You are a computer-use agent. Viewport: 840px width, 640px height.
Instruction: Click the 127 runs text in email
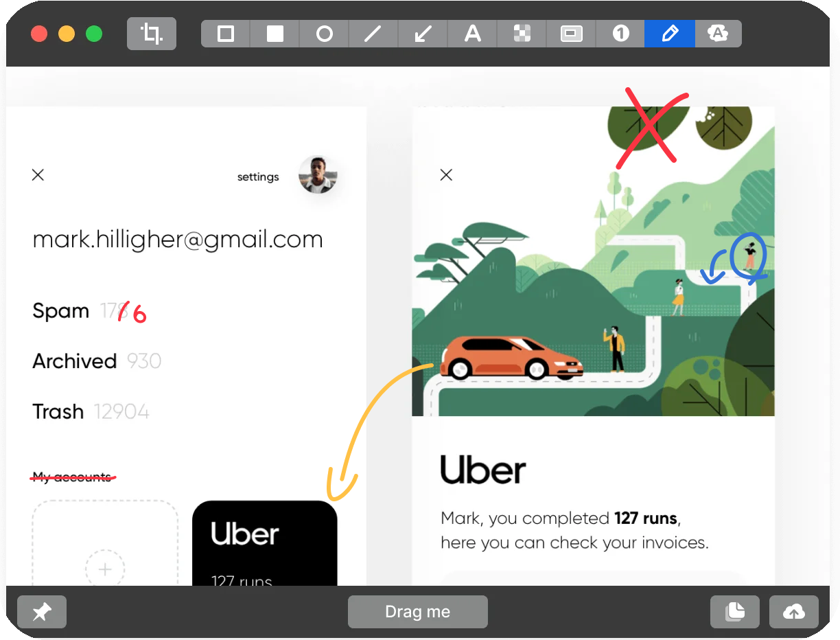tap(646, 518)
